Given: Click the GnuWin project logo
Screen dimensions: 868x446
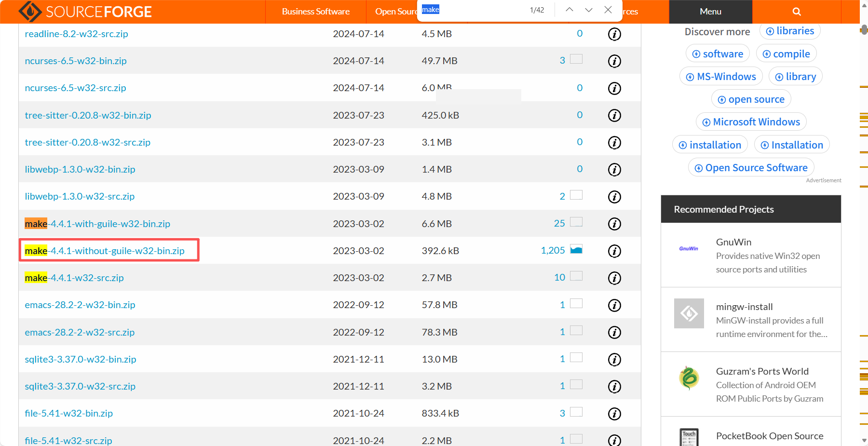Looking at the screenshot, I should (689, 249).
